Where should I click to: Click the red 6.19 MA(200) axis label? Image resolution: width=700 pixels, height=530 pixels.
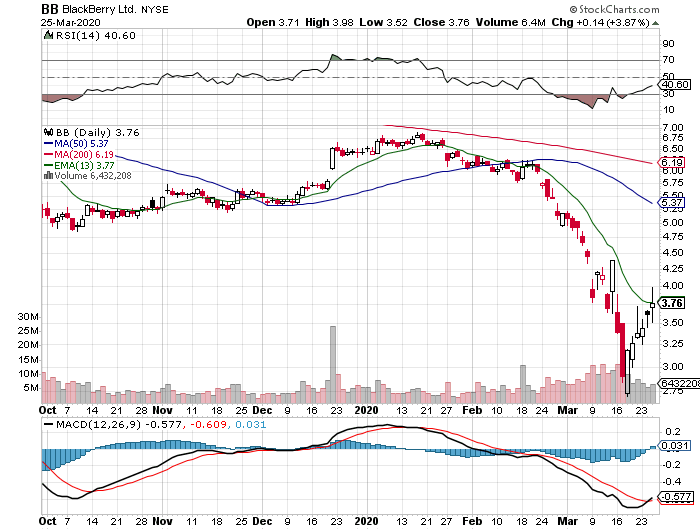672,162
